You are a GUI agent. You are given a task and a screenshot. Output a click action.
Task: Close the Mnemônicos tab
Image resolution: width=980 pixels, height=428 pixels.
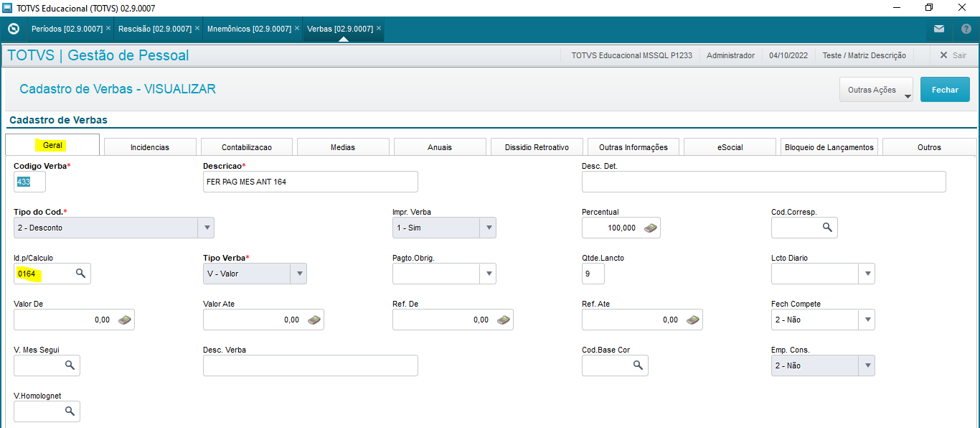(x=296, y=29)
